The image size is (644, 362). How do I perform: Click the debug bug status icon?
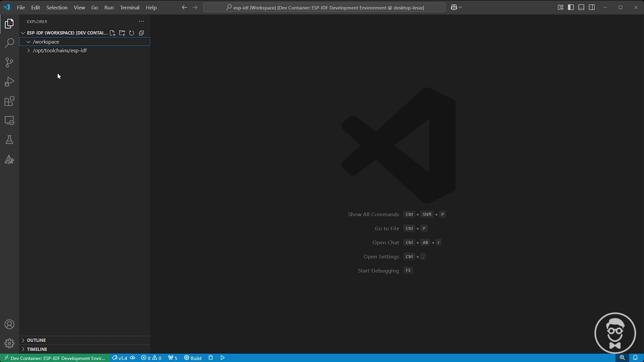[x=211, y=358]
